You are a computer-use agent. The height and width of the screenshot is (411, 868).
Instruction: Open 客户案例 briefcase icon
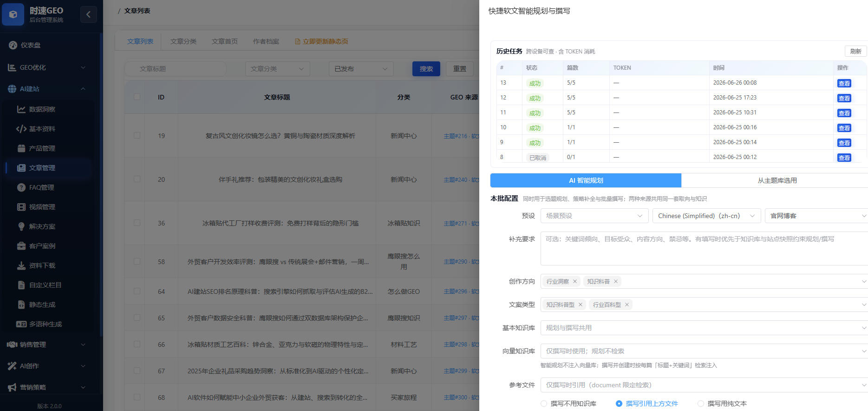[x=21, y=246]
